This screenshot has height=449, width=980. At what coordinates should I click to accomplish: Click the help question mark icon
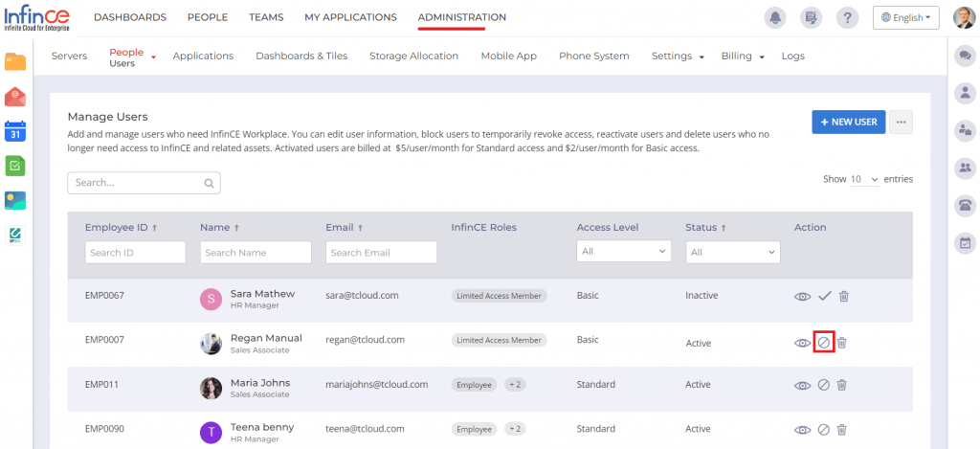(x=847, y=18)
